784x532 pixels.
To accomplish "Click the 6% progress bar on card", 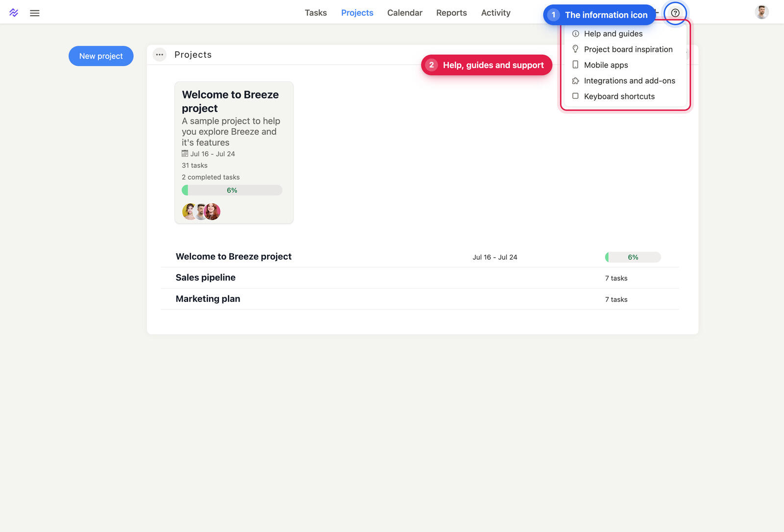I will tap(232, 190).
